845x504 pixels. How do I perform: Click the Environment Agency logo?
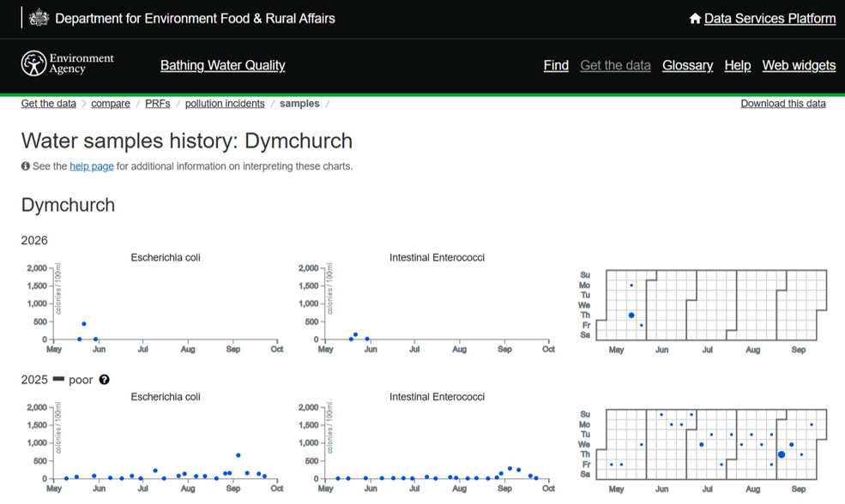(x=68, y=63)
